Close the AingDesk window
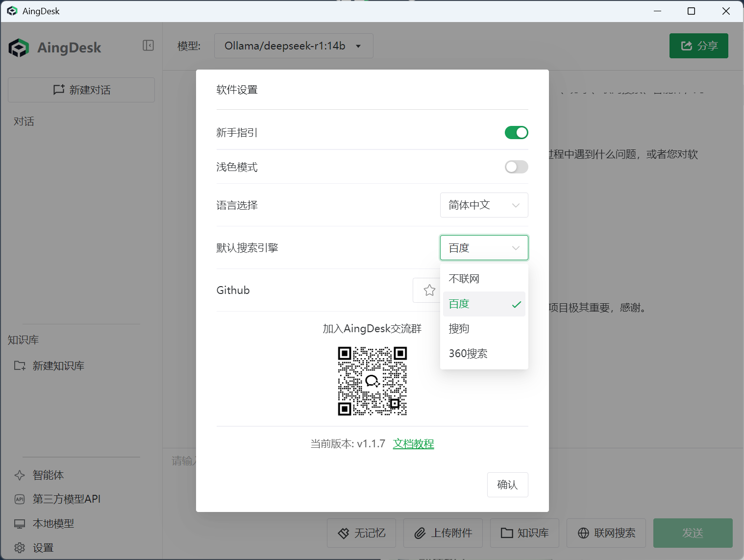 tap(726, 11)
